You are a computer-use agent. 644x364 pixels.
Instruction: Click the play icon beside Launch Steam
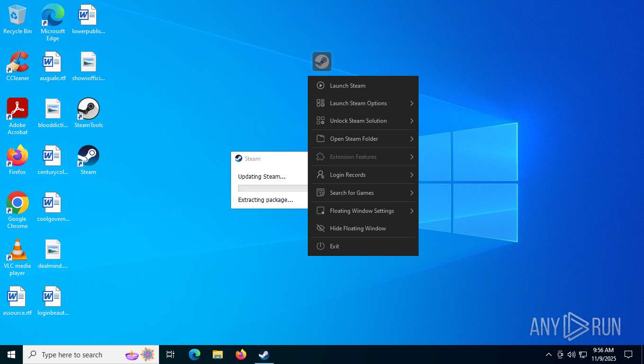pyautogui.click(x=321, y=86)
